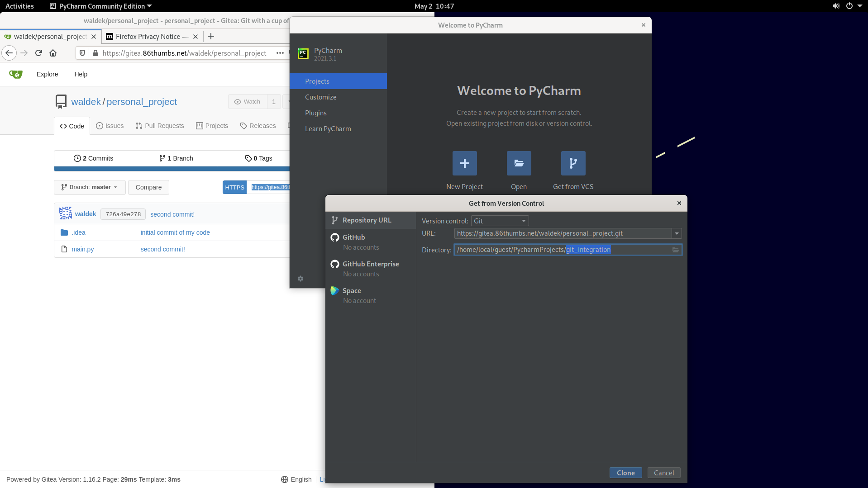The width and height of the screenshot is (868, 488).
Task: Select Projects in PyCharm welcome sidebar
Action: (x=338, y=81)
